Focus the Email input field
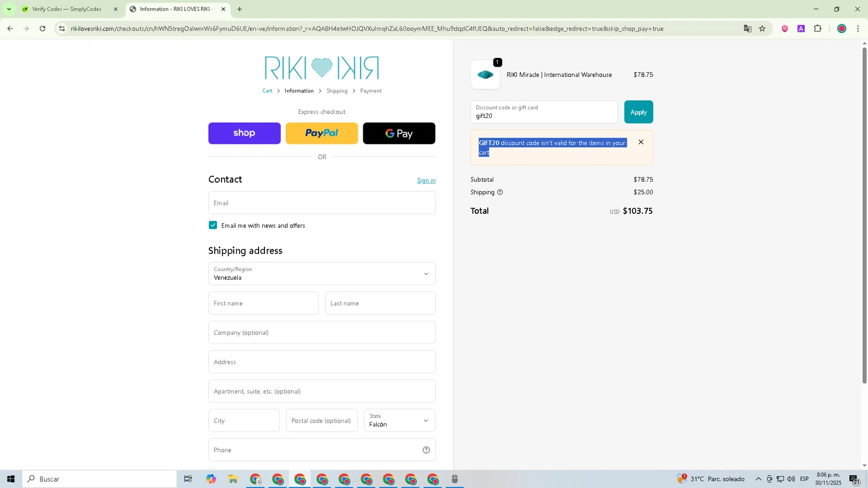Screen dimensions: 868x488 point(322,203)
